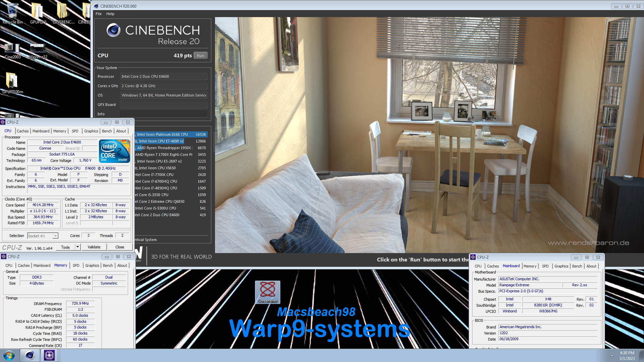The height and width of the screenshot is (362, 644).
Task: Open CPU tab in memory CPU-Z window
Action: [9, 265]
